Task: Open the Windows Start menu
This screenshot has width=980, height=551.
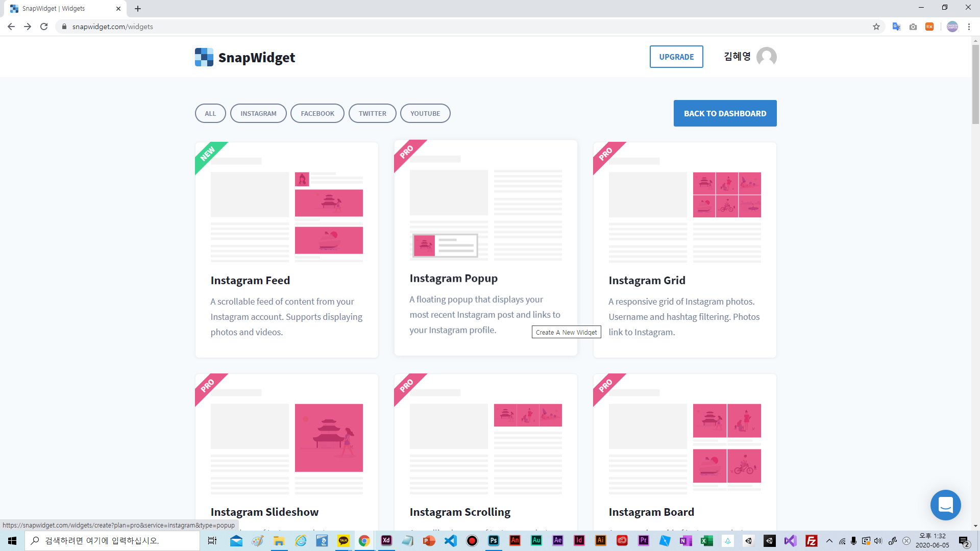Action: coord(12,540)
